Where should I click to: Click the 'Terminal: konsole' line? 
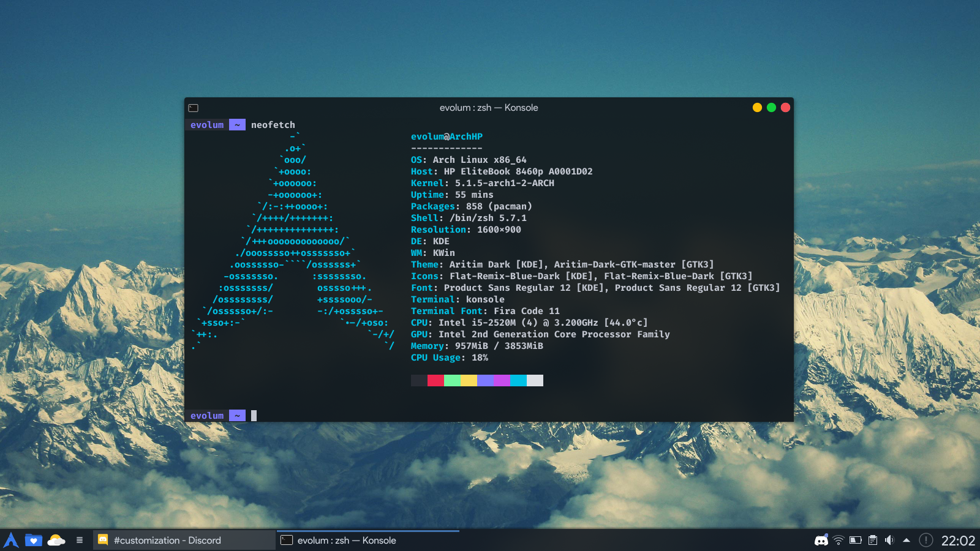click(x=458, y=299)
